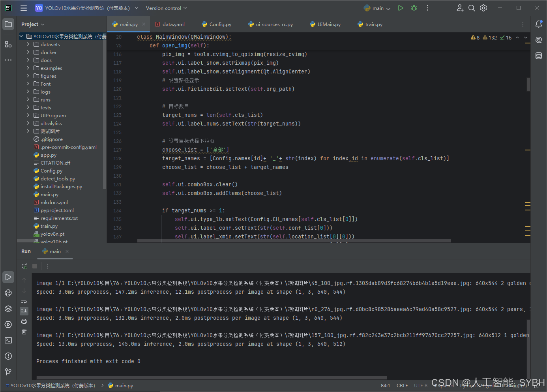Open Notifications bell icon

tap(539, 24)
